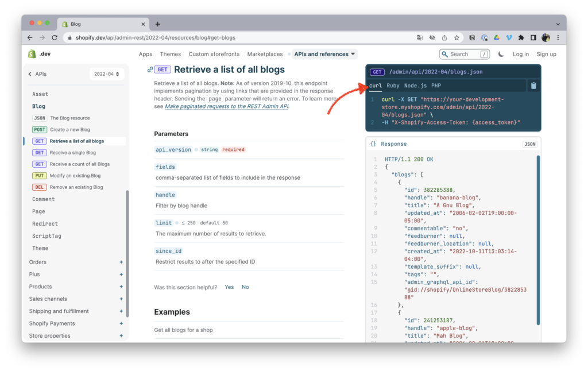Switch to the Node.js code tab
Viewport: 588px width, 371px height.
pyautogui.click(x=415, y=86)
